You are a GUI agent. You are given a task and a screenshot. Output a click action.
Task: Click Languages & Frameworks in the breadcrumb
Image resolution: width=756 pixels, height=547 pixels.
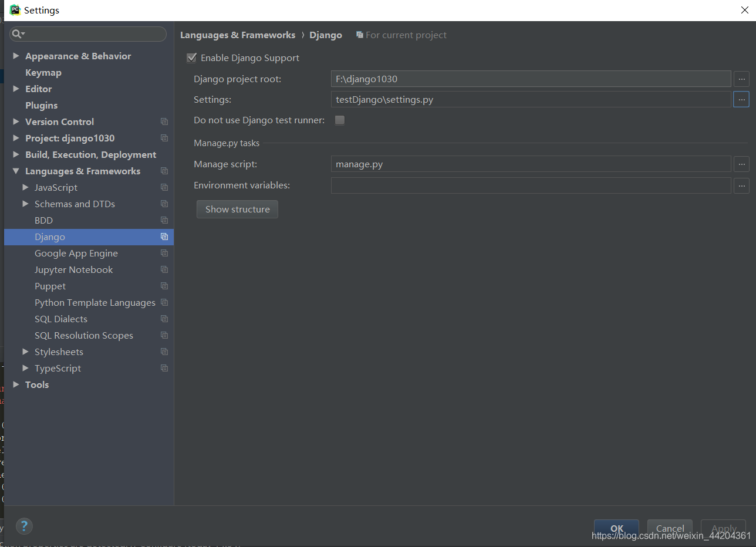238,35
